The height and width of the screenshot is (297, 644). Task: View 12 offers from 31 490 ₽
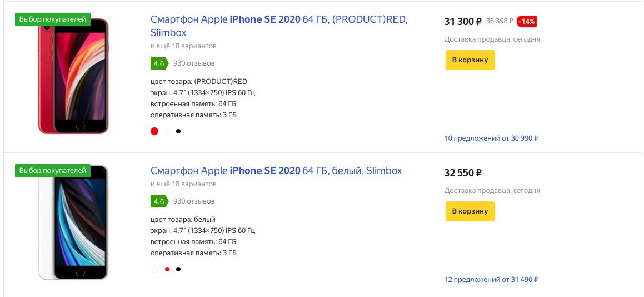click(491, 280)
